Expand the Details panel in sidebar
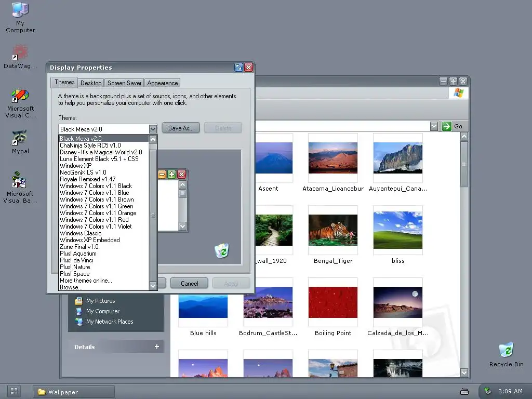532x399 pixels. click(157, 347)
